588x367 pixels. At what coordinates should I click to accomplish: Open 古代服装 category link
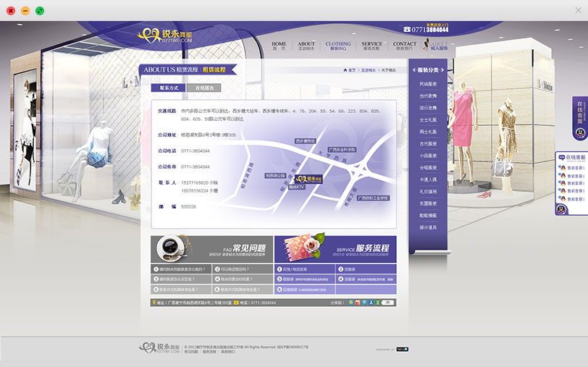point(428,143)
